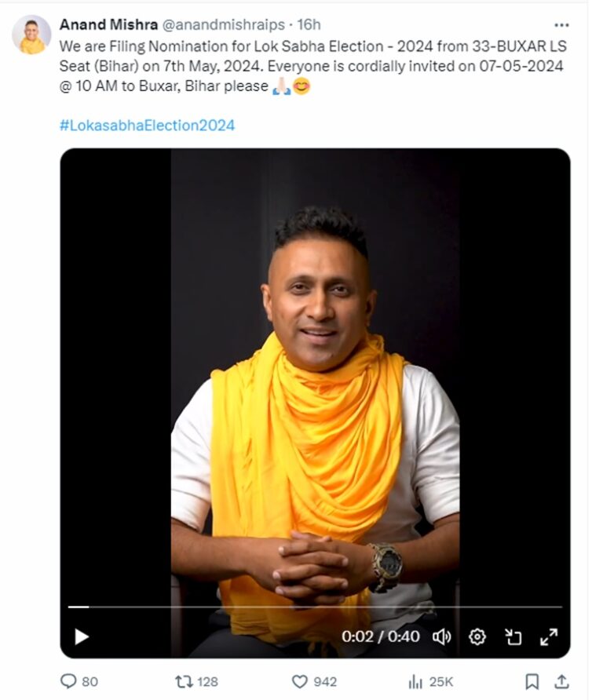The image size is (603, 700).
Task: Toggle picture-in-picture mode on the video
Action: click(x=513, y=636)
